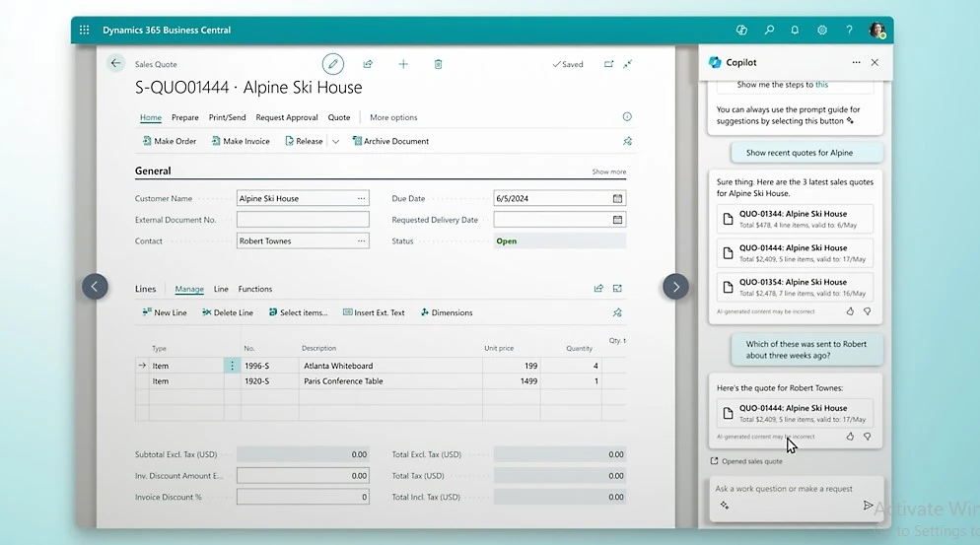Click the External Document No. field
This screenshot has height=545, width=980.
pyautogui.click(x=303, y=220)
